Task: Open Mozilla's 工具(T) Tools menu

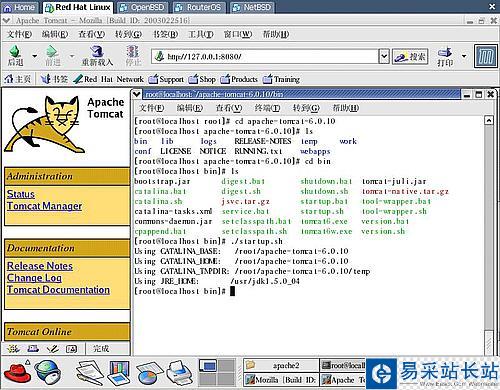Action: (201, 34)
